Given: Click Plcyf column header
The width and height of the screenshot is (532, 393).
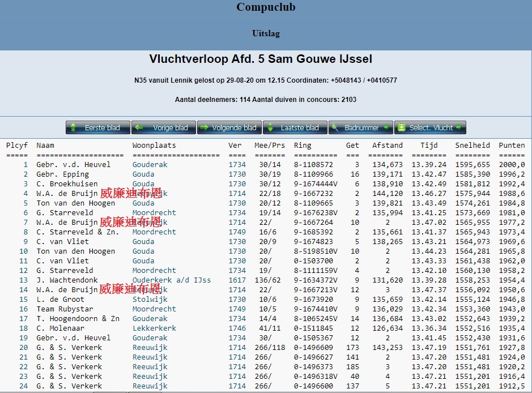Looking at the screenshot, I should click(16, 146).
